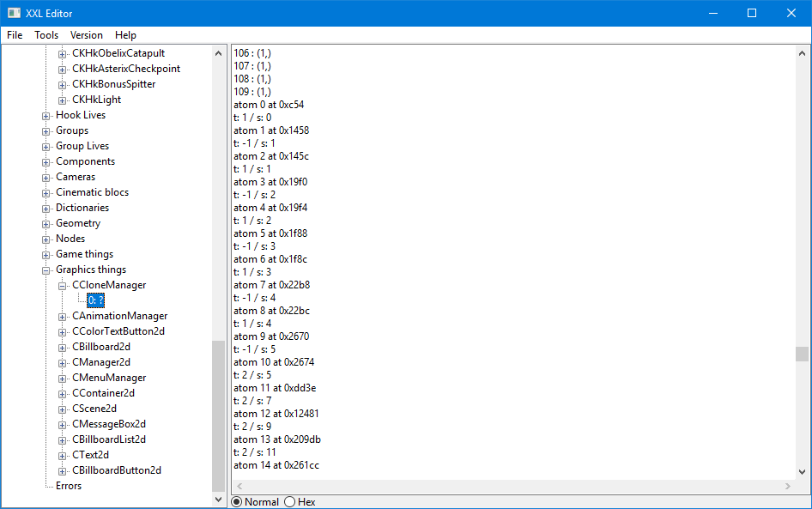Expand the Game things node

point(45,255)
